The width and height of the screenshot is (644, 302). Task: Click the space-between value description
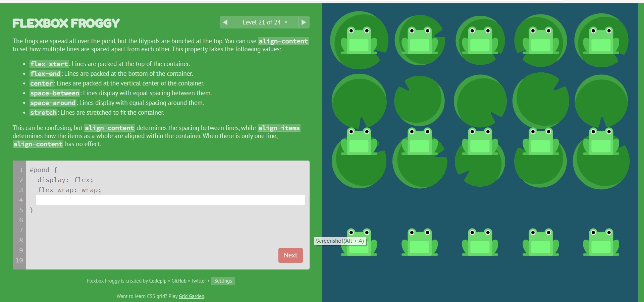(55, 93)
